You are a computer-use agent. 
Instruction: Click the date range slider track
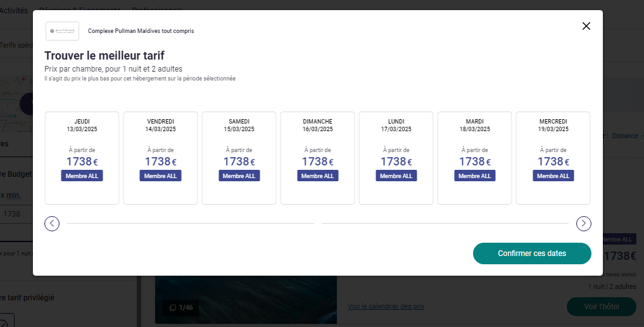click(x=317, y=224)
